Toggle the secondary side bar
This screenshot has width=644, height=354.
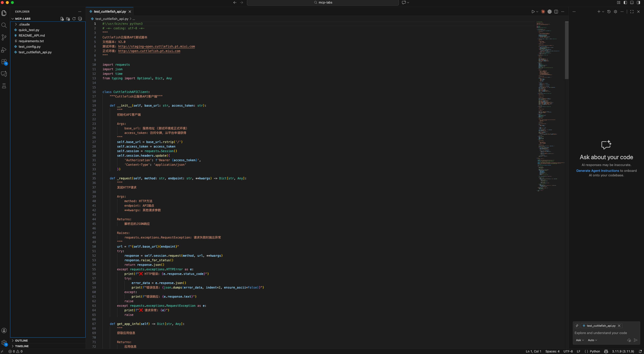tap(638, 3)
